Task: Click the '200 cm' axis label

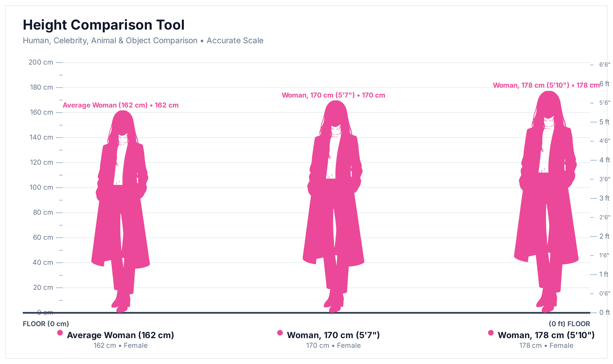Action: 41,62
